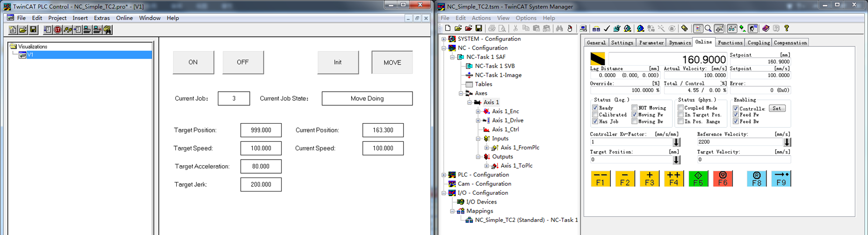Click the red ST stop icon
This screenshot has width=868, height=235.
tap(58, 29)
